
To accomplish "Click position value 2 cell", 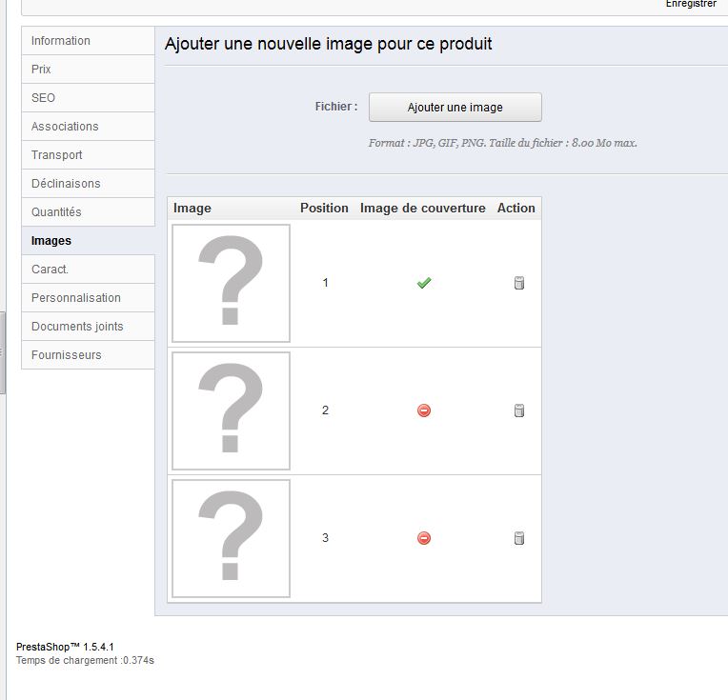I will point(326,410).
